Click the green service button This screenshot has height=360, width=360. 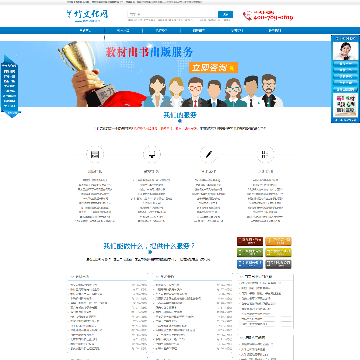(250, 253)
